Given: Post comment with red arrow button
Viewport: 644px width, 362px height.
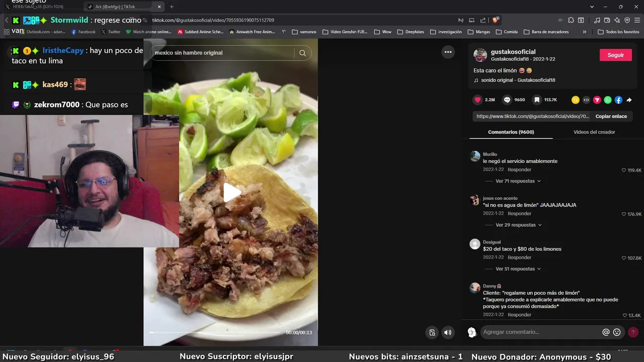Looking at the screenshot, I should coord(633,332).
